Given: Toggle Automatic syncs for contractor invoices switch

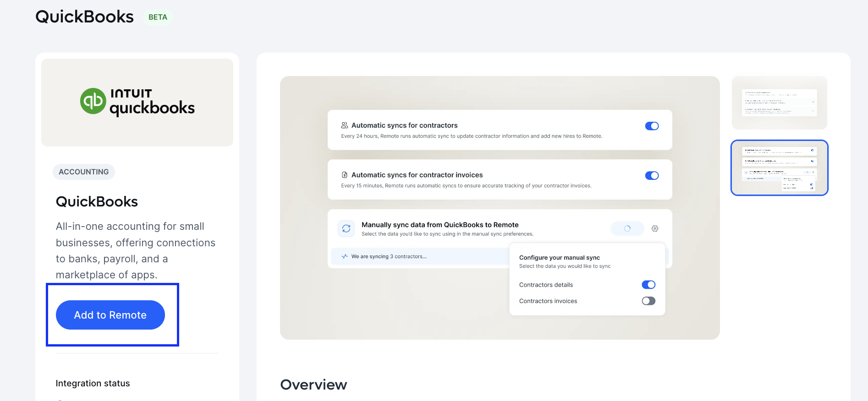Looking at the screenshot, I should (x=652, y=175).
